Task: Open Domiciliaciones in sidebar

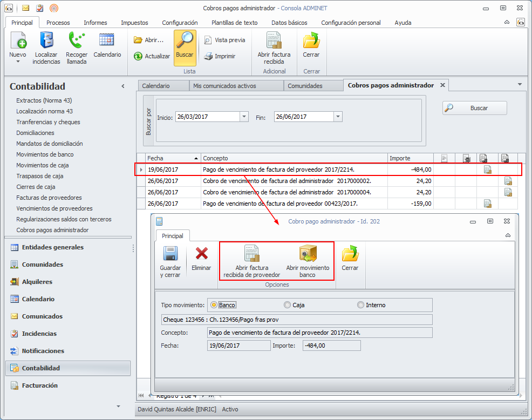Action: 35,132
